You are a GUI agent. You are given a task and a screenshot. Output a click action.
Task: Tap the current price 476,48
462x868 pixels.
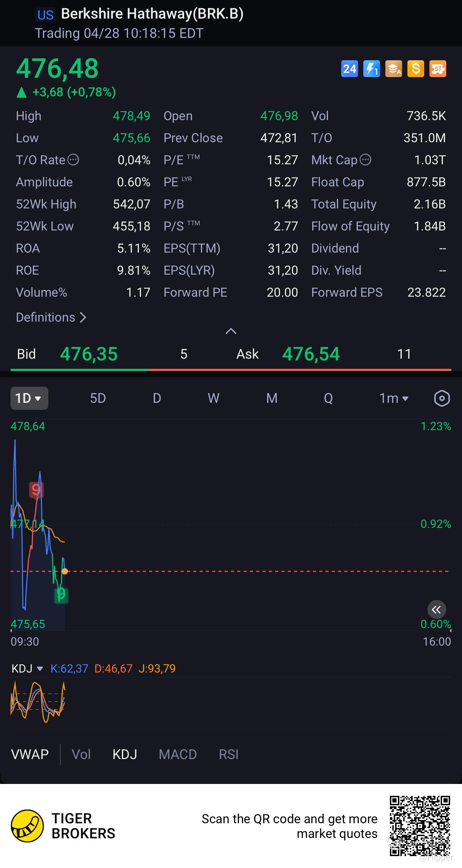tap(57, 68)
